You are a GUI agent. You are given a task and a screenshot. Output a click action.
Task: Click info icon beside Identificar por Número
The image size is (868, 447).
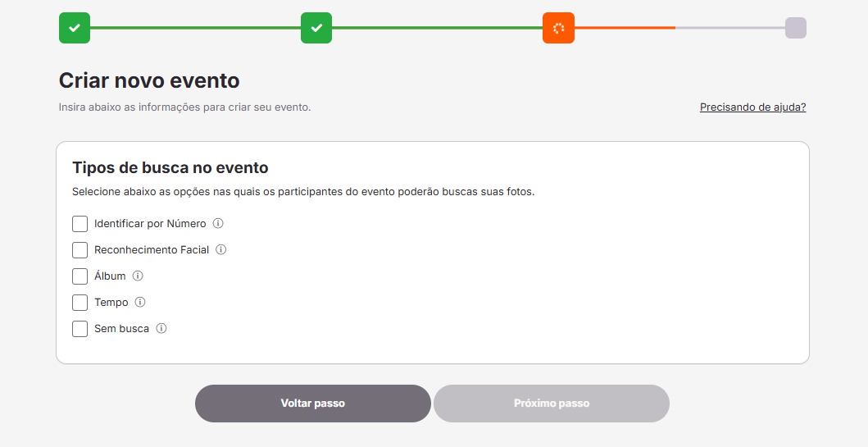[x=219, y=223]
